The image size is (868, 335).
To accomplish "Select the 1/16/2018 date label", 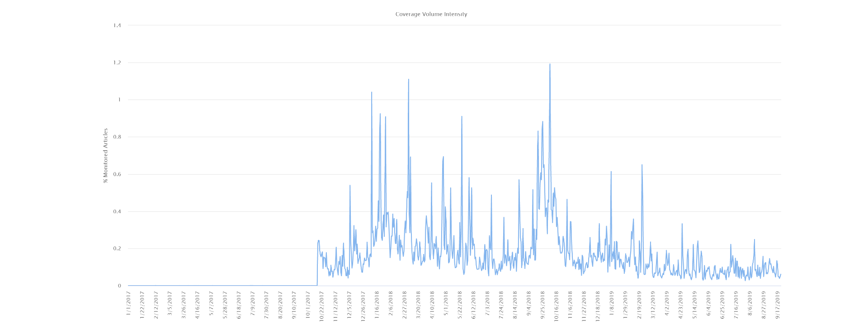I will point(377,305).
